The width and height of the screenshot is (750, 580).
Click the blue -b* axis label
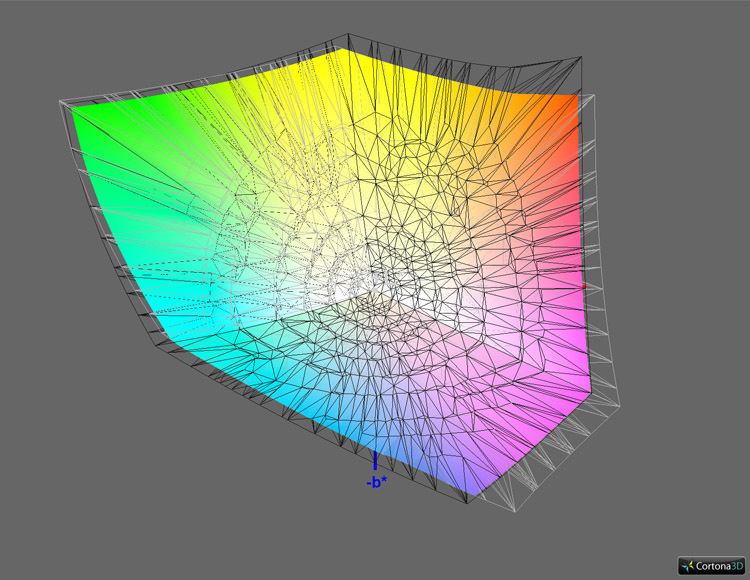click(376, 482)
